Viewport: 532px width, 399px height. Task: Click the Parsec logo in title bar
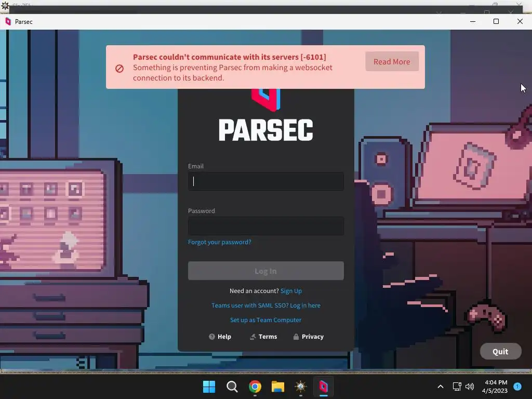coord(8,22)
